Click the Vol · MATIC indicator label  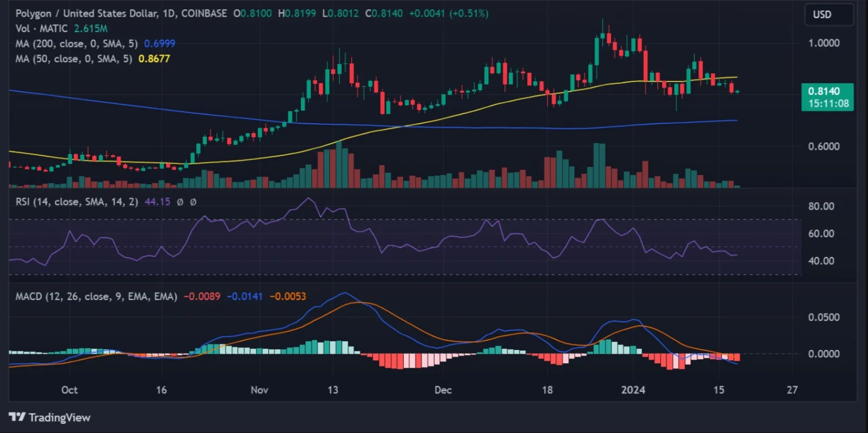42,28
